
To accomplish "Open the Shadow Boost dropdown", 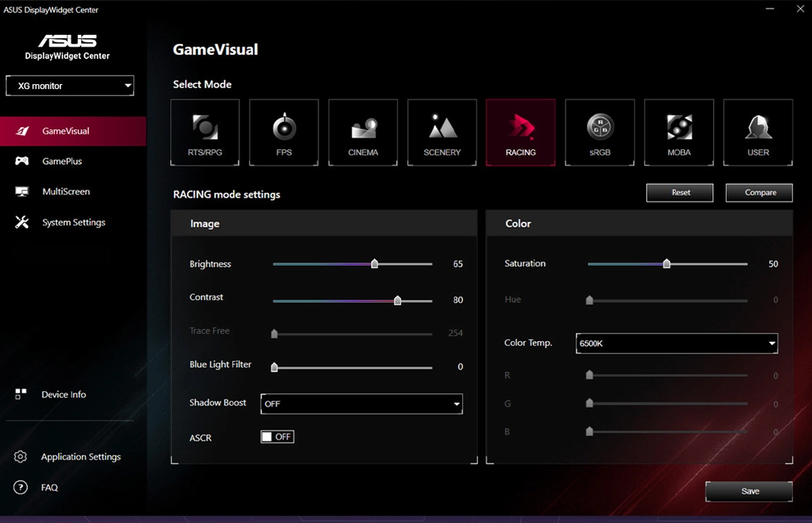I will (362, 404).
